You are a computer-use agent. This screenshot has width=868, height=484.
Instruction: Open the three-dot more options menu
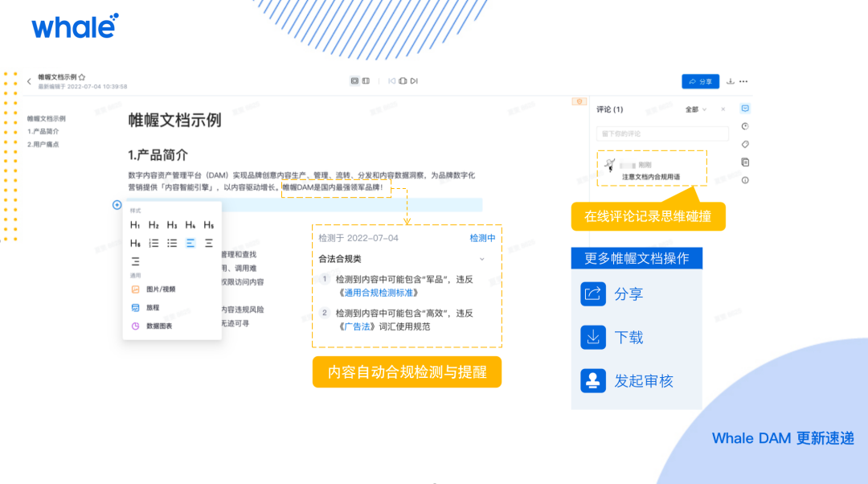tap(743, 81)
